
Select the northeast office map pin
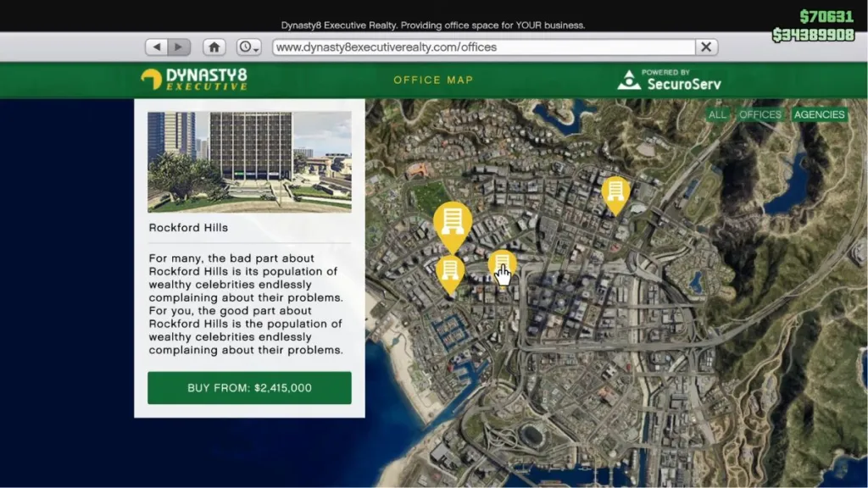click(x=615, y=194)
